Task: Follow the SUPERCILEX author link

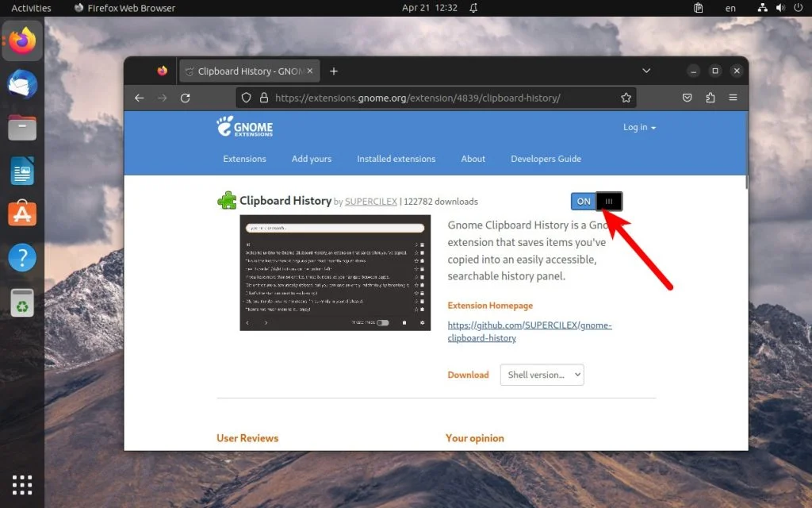Action: 372,201
